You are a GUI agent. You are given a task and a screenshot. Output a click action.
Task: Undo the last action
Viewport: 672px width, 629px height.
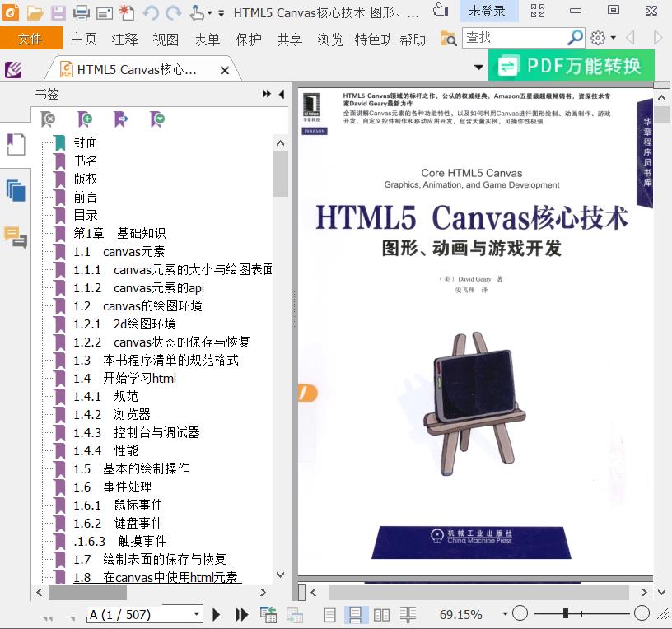point(151,13)
